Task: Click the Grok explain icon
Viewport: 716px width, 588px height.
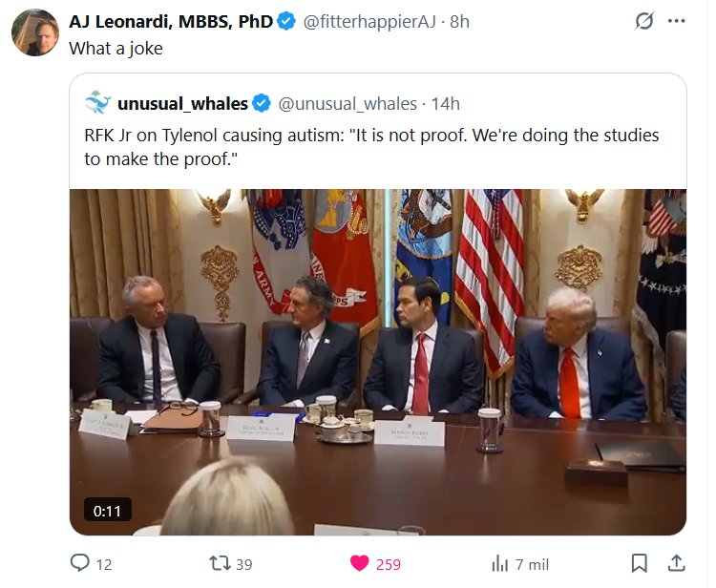Action: point(643,21)
